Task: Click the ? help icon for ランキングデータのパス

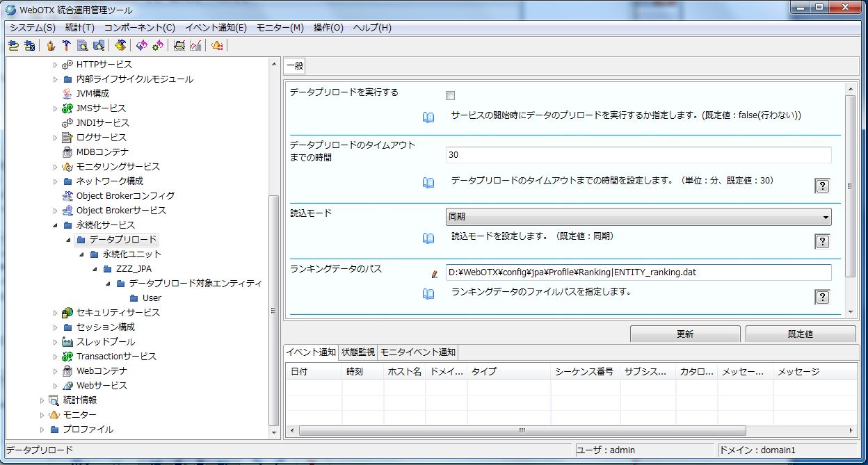Action: point(822,297)
